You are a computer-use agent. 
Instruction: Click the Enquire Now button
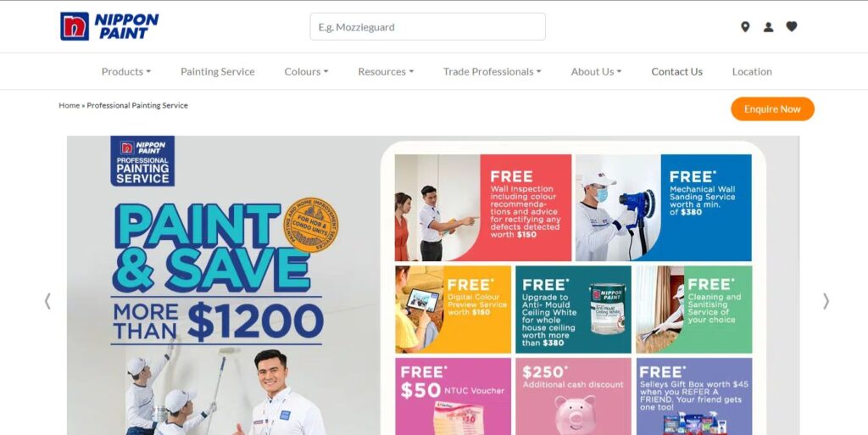772,109
